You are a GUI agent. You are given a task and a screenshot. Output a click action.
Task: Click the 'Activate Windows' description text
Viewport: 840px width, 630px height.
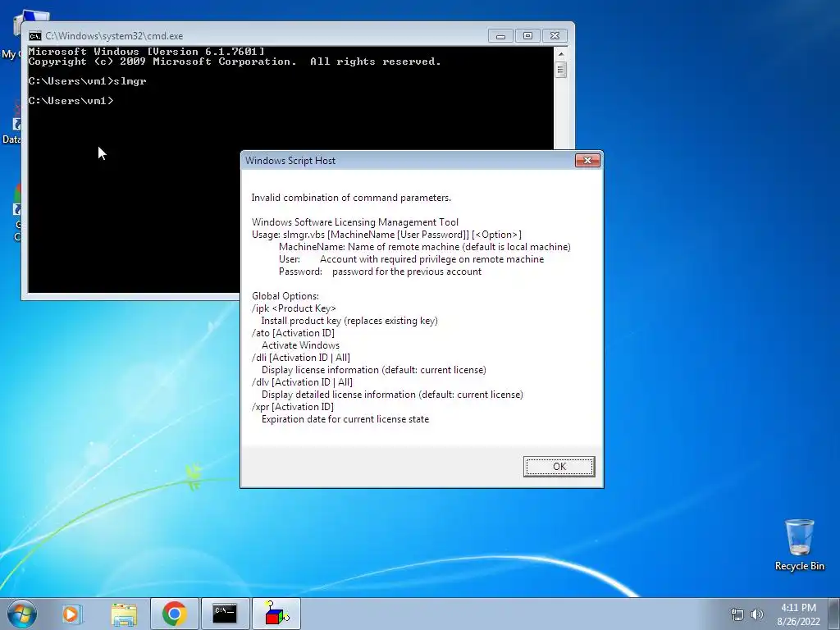300,345
